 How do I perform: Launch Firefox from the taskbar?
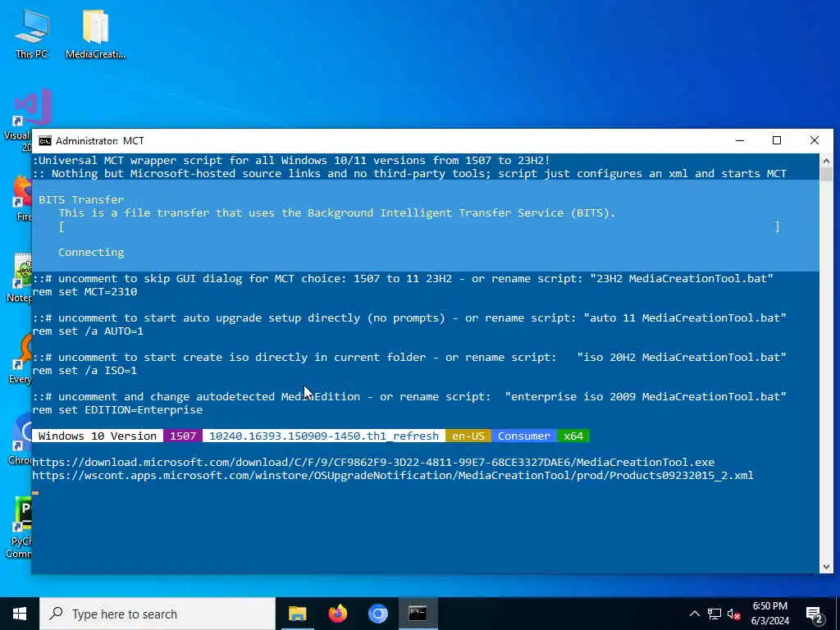(337, 614)
